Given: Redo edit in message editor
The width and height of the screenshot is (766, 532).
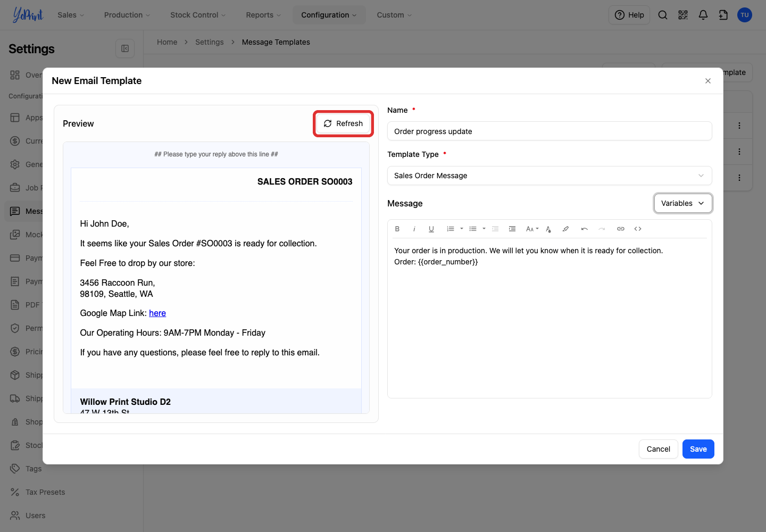Looking at the screenshot, I should click(x=602, y=229).
